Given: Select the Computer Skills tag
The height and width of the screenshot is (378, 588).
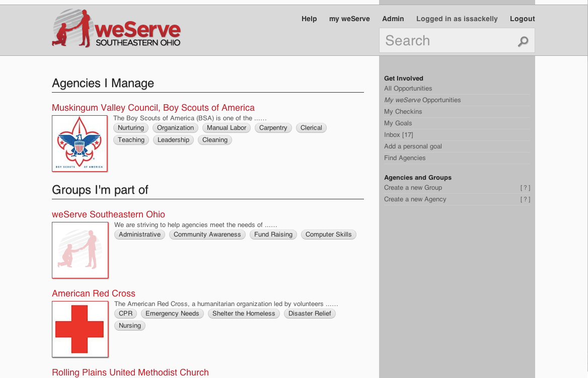Looking at the screenshot, I should (x=329, y=235).
